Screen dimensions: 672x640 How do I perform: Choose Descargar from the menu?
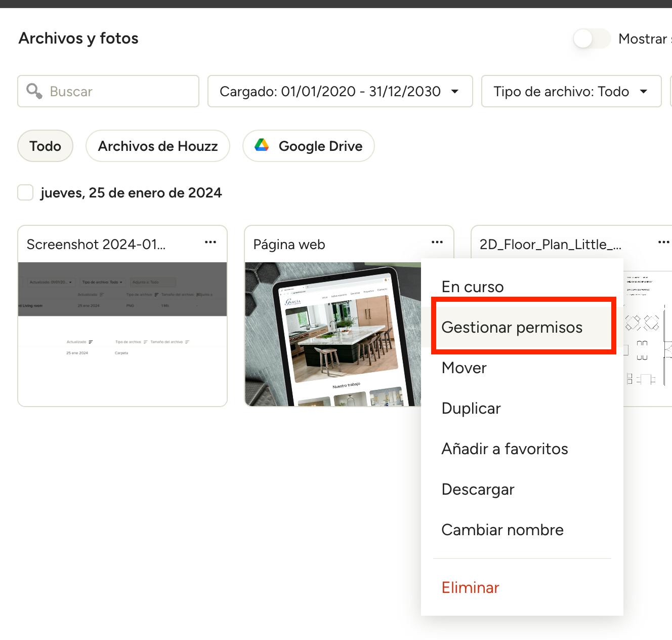[x=478, y=489]
